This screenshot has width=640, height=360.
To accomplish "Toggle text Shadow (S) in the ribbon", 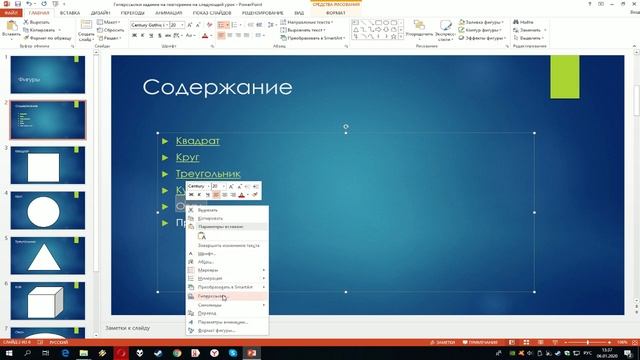I will 159,36.
